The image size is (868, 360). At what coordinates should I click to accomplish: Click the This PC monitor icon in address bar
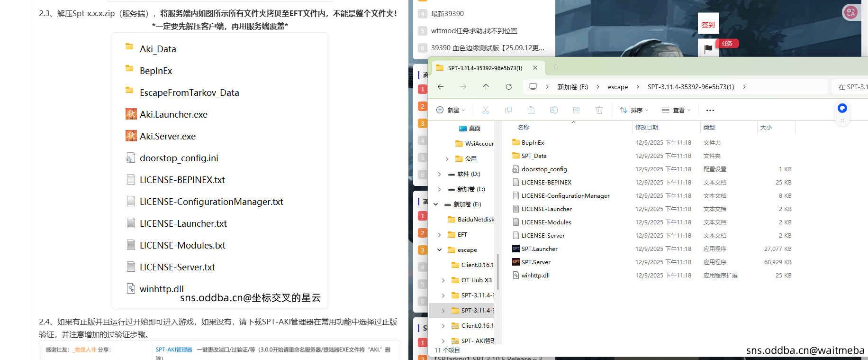pos(533,87)
